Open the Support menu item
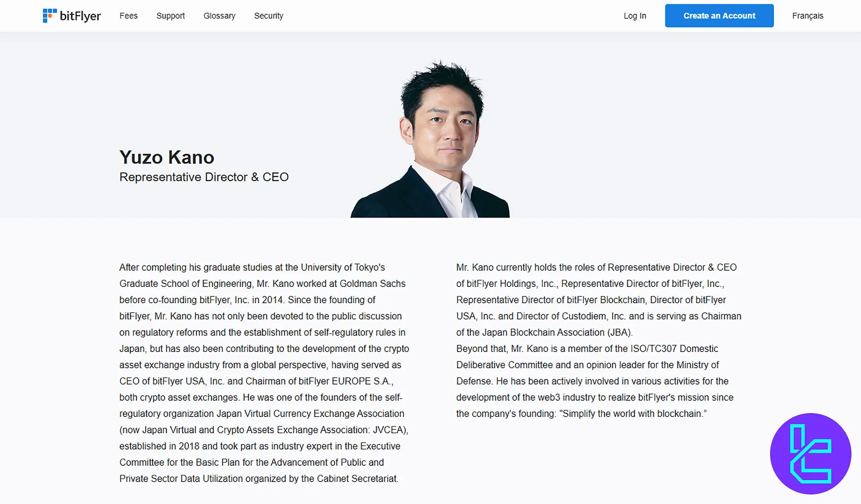 click(x=170, y=16)
